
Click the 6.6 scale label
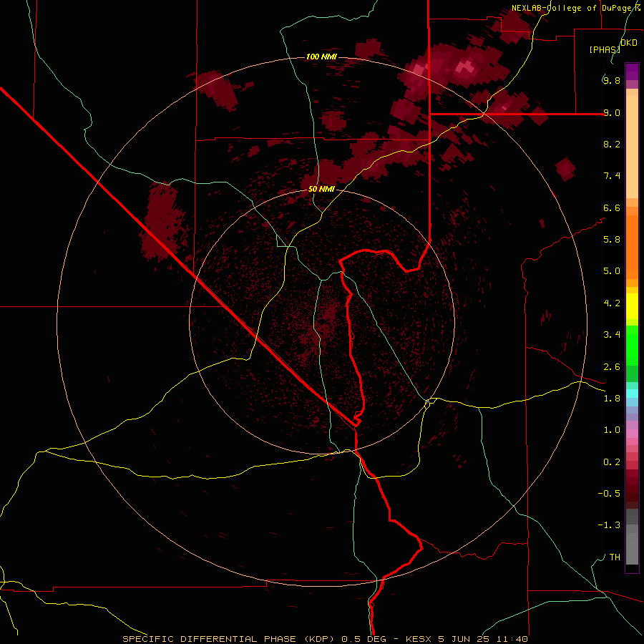(x=612, y=208)
